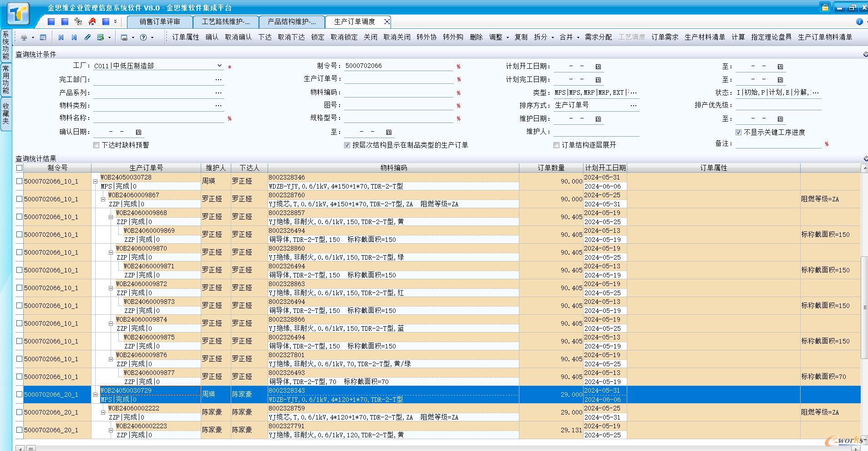Open calendar picker for 计划开工日期 end date
868x451 pixels.
pyautogui.click(x=780, y=67)
